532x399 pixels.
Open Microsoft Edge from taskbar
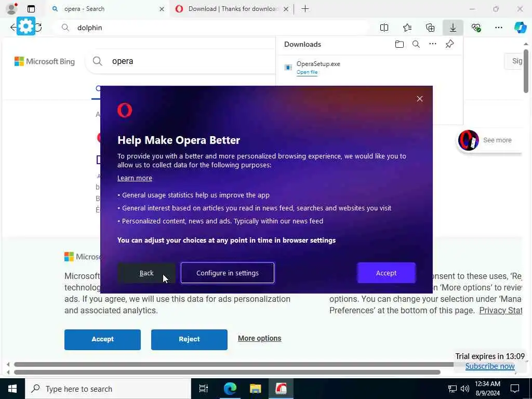point(230,389)
